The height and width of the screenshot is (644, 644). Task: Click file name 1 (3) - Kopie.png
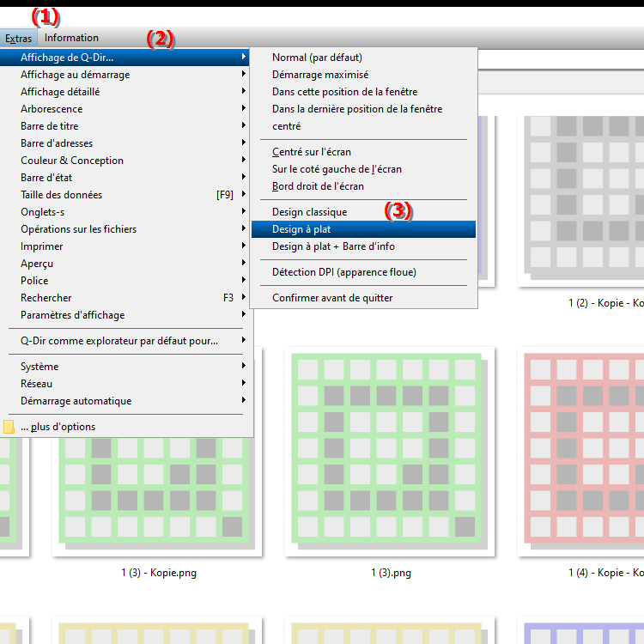pyautogui.click(x=159, y=573)
